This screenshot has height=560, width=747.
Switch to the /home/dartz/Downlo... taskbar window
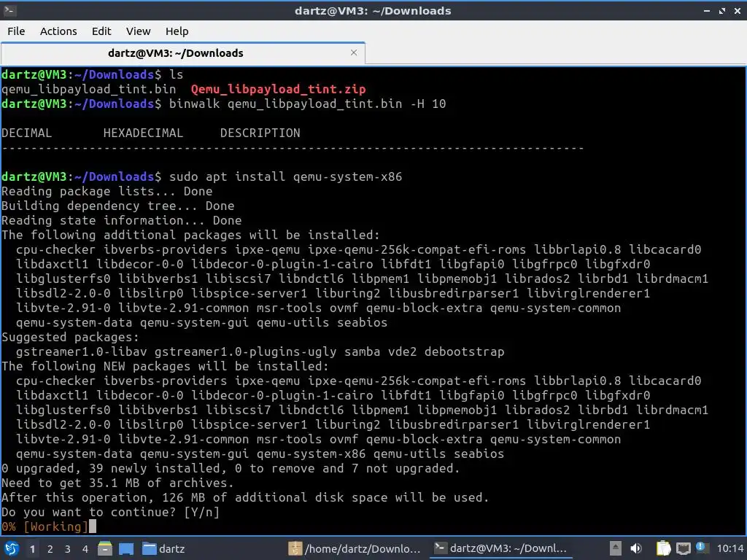click(355, 548)
